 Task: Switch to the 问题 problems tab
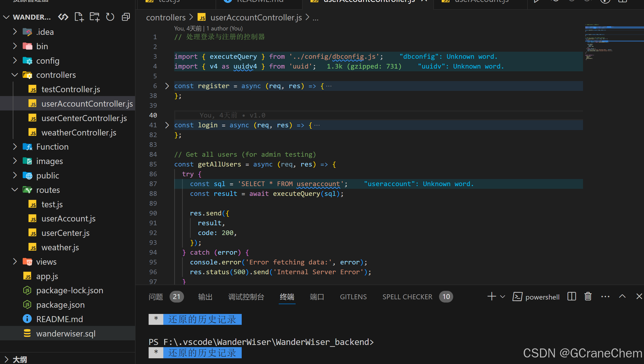pos(156,297)
